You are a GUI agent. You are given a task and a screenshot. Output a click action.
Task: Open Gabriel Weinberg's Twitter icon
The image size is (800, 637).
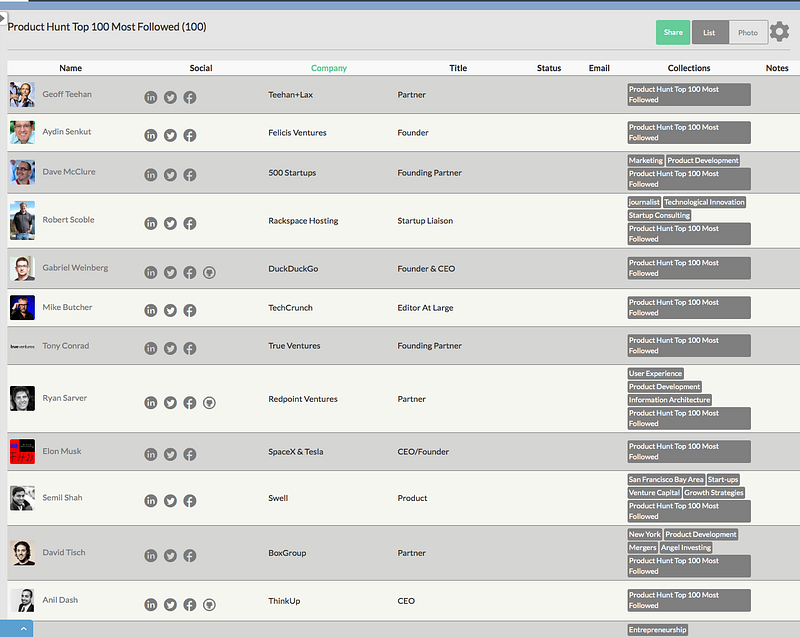[170, 272]
